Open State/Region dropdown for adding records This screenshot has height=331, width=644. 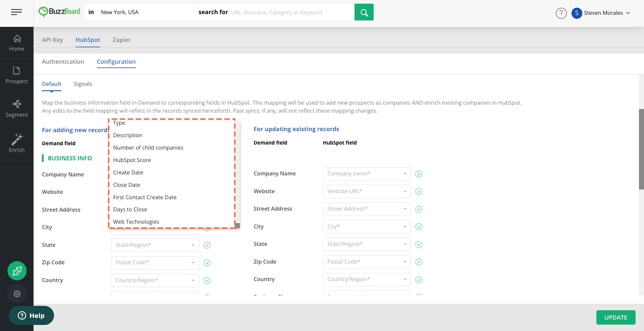[x=155, y=245]
